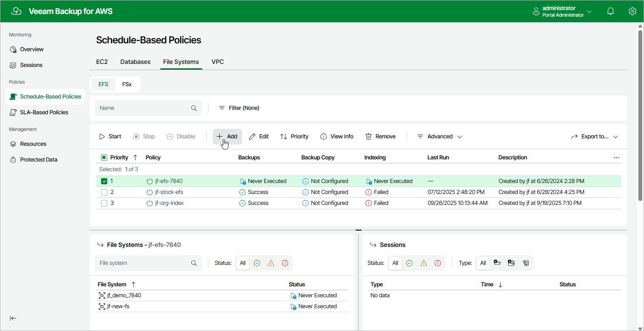Open the jf-org-index policy link
This screenshot has height=331, width=644.
(169, 203)
